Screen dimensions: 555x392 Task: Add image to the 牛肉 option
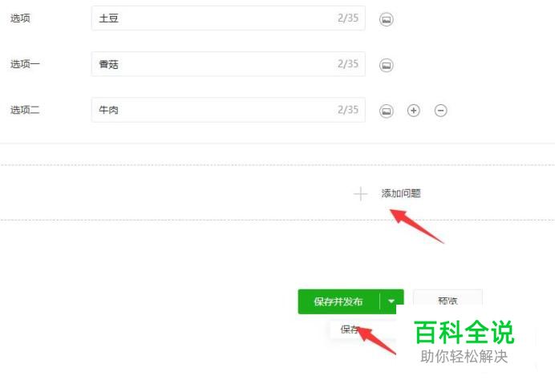[x=386, y=111]
